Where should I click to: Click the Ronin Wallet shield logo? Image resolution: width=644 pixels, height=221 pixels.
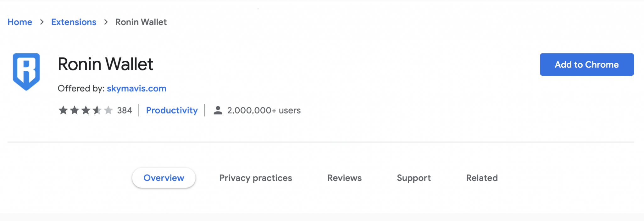(26, 72)
